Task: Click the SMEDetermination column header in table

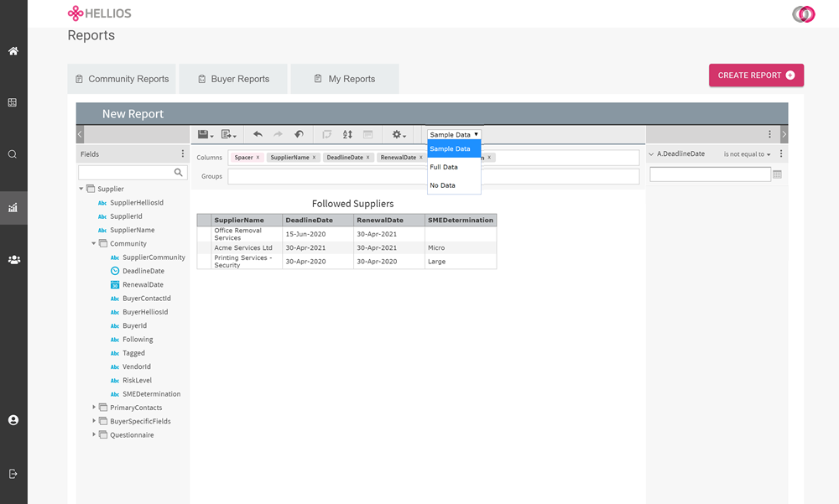Action: tap(460, 220)
